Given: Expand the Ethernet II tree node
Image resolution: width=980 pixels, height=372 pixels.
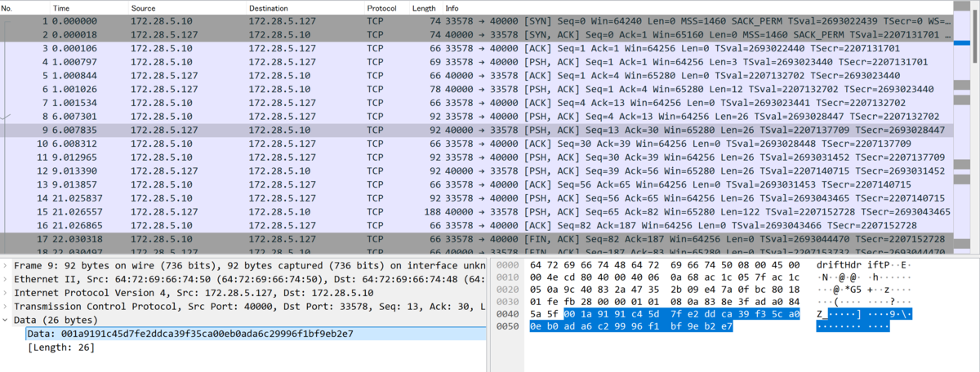Looking at the screenshot, I should coord(7,279).
